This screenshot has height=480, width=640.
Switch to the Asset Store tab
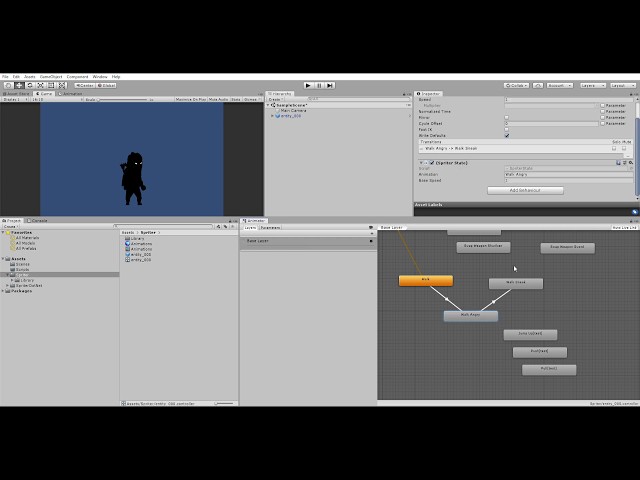pos(16,94)
